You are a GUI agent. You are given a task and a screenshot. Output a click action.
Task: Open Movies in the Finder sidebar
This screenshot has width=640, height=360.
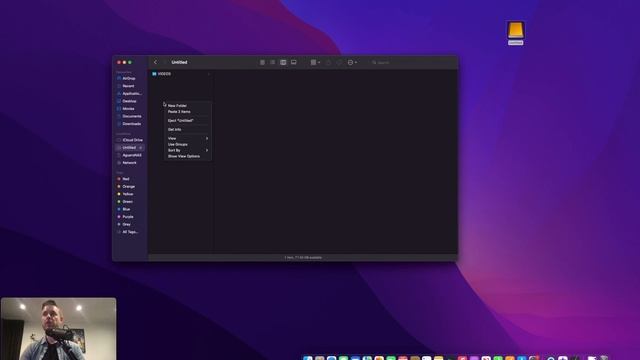click(129, 109)
